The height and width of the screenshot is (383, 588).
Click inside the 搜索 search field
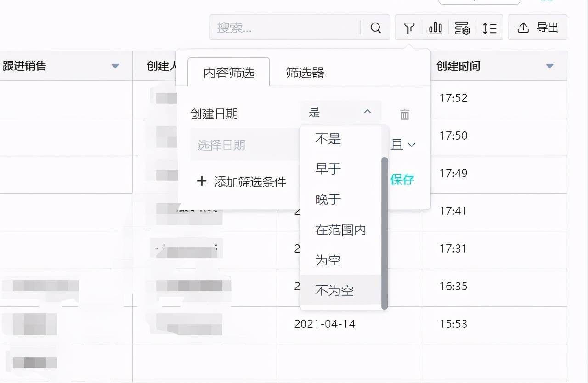[x=285, y=28]
